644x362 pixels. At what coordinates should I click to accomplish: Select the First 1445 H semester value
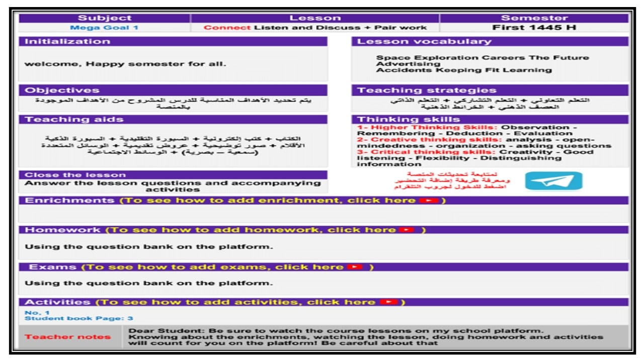[534, 28]
